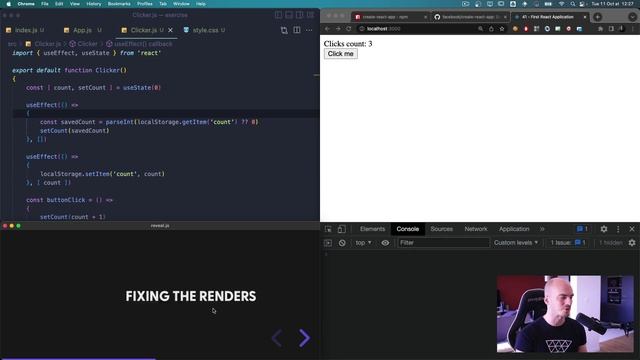Open the Apple menu
The image size is (640, 360).
click(9, 4)
